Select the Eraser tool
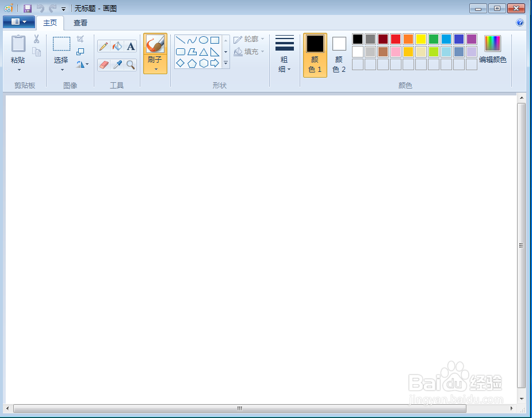Screen dimensions: 532x418 coord(104,65)
